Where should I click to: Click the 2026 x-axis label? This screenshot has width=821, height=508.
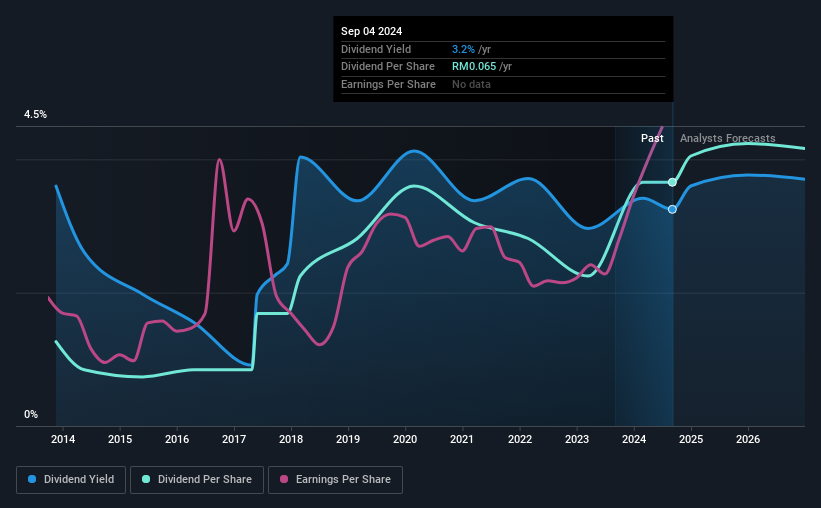tap(748, 439)
